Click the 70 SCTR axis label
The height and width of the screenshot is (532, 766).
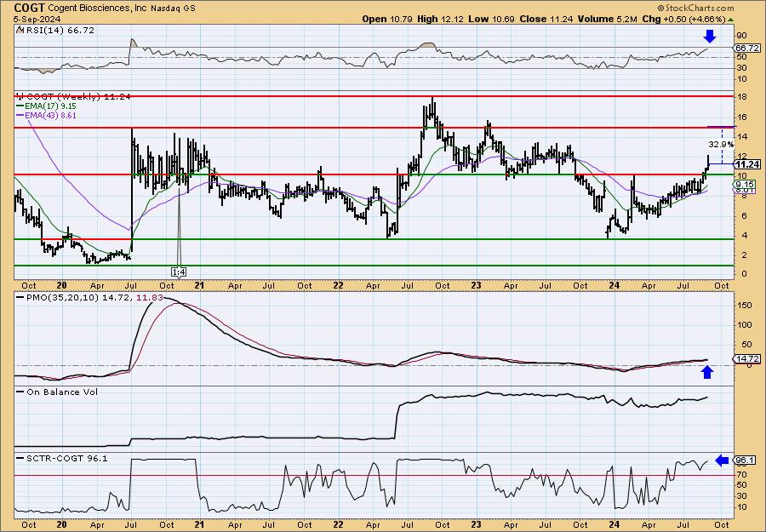pyautogui.click(x=742, y=474)
